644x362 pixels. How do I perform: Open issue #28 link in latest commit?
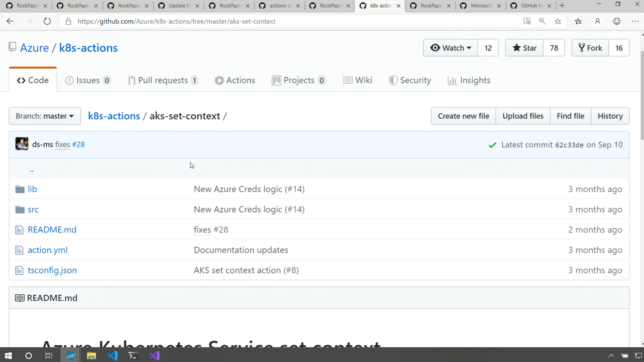tap(78, 144)
